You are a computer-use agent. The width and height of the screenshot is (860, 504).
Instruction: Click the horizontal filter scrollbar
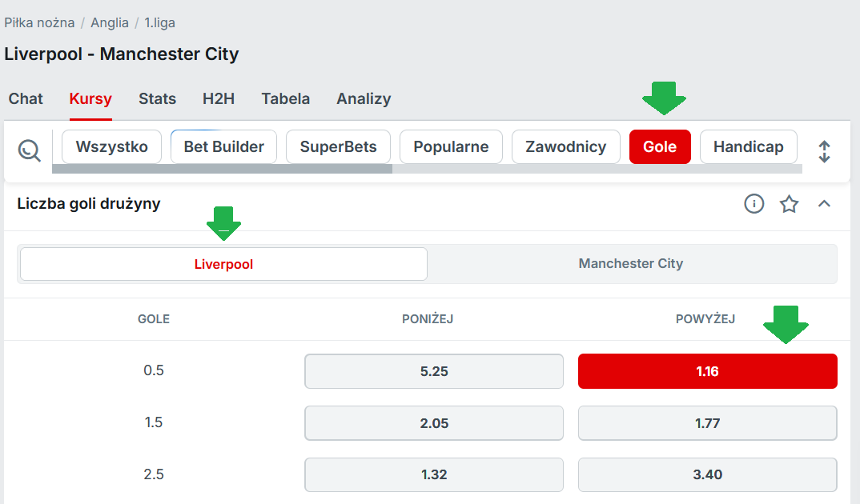223,169
